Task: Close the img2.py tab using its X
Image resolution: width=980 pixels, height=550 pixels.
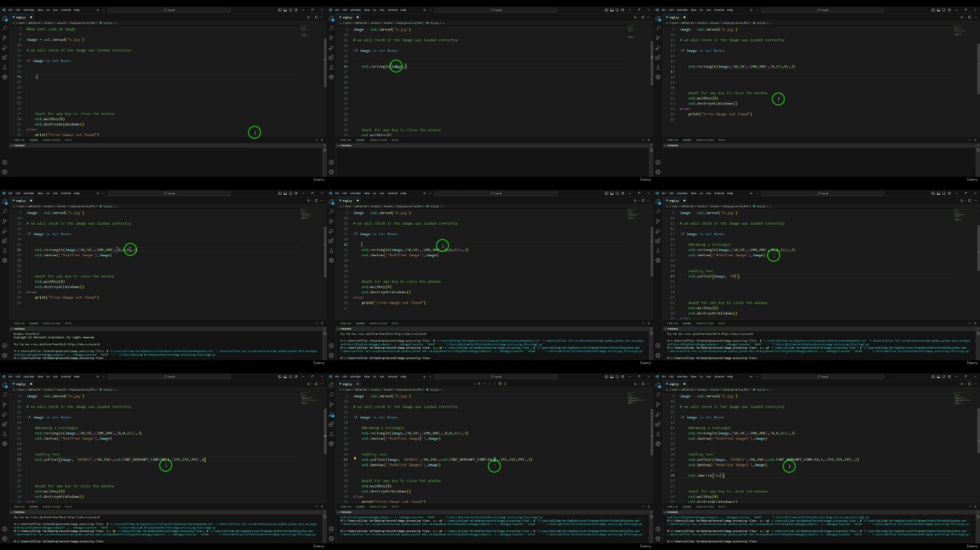Action: 358,384
